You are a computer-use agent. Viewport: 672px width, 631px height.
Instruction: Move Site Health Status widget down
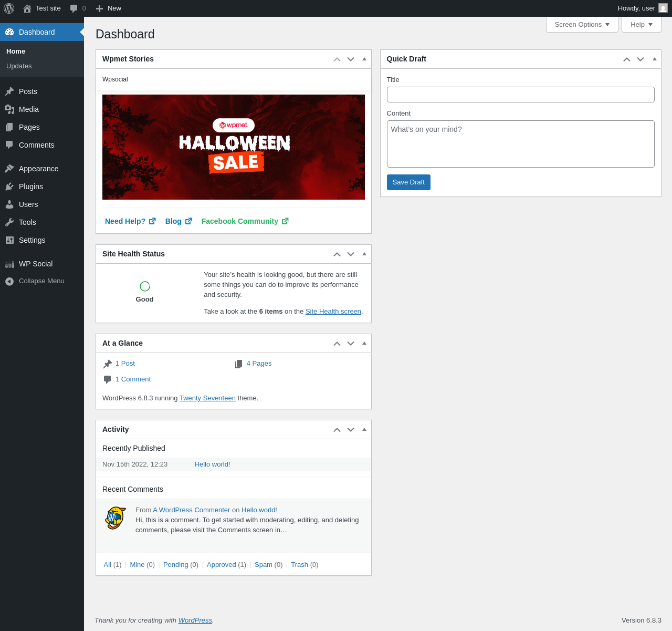tap(351, 254)
